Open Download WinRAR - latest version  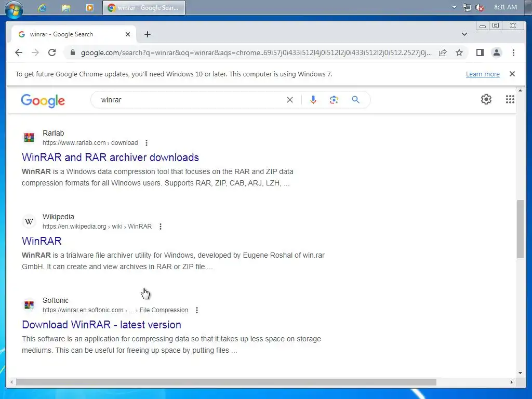[x=101, y=325]
